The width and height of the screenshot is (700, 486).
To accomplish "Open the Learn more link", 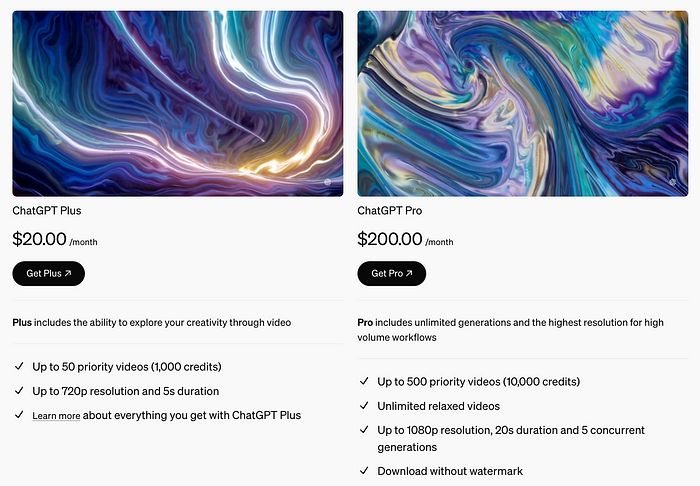I will pyautogui.click(x=56, y=416).
